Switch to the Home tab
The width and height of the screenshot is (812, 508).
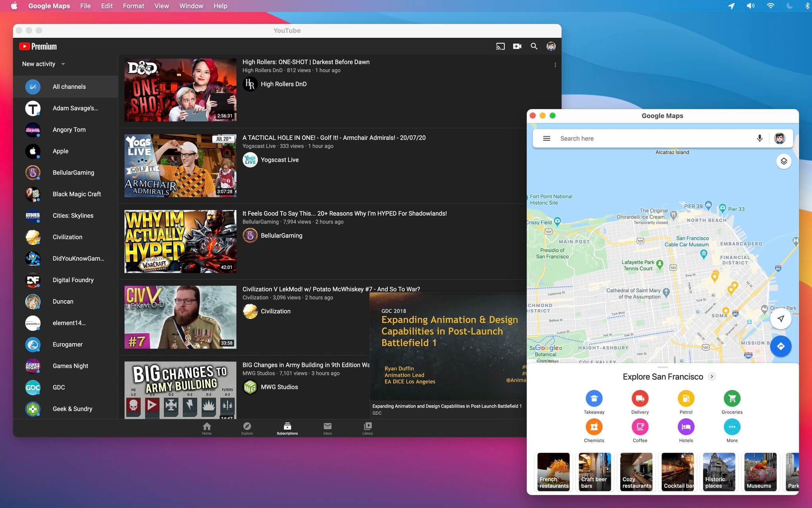pos(207,428)
